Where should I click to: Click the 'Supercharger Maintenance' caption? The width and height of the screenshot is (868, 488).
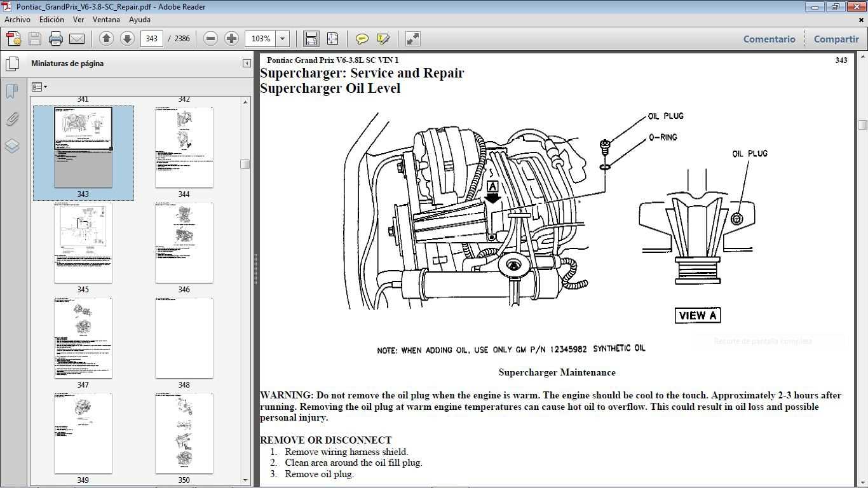click(x=557, y=372)
